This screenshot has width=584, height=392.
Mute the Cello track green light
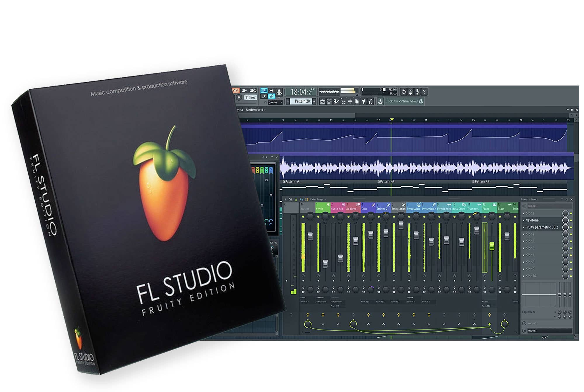pyautogui.click(x=364, y=217)
